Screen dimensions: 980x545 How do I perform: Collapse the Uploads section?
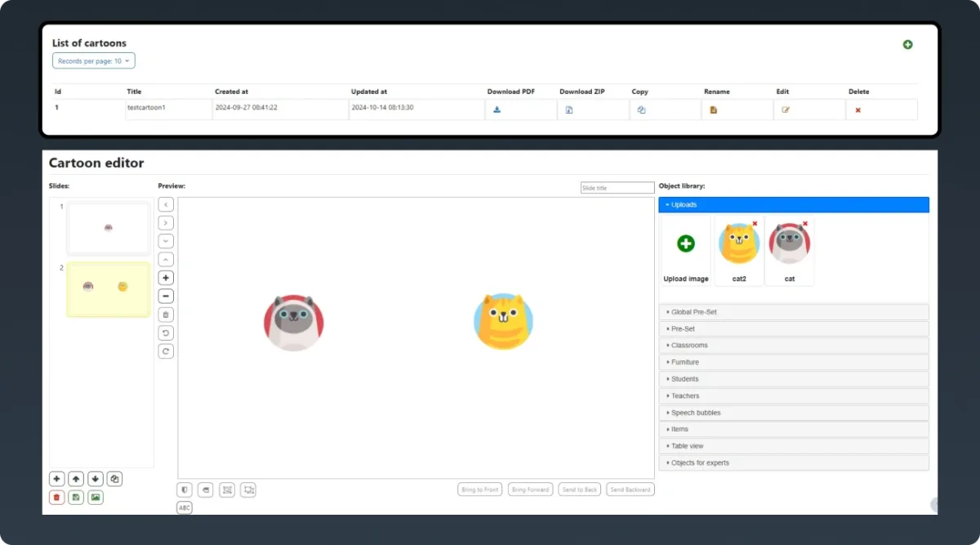pyautogui.click(x=794, y=205)
